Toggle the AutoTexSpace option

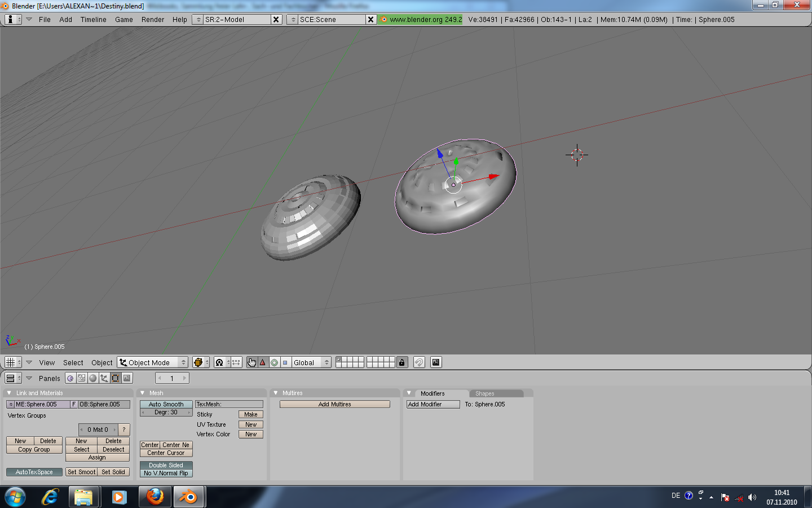click(34, 472)
